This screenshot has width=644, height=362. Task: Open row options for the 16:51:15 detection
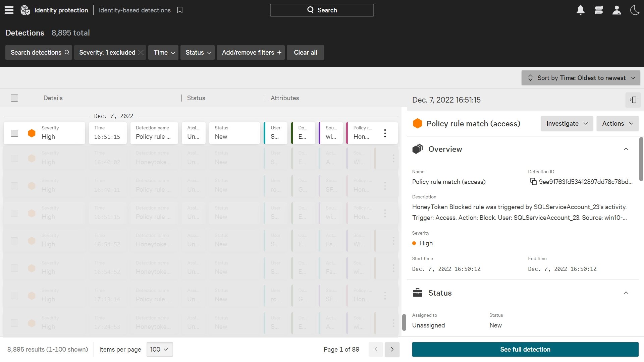coord(385,133)
